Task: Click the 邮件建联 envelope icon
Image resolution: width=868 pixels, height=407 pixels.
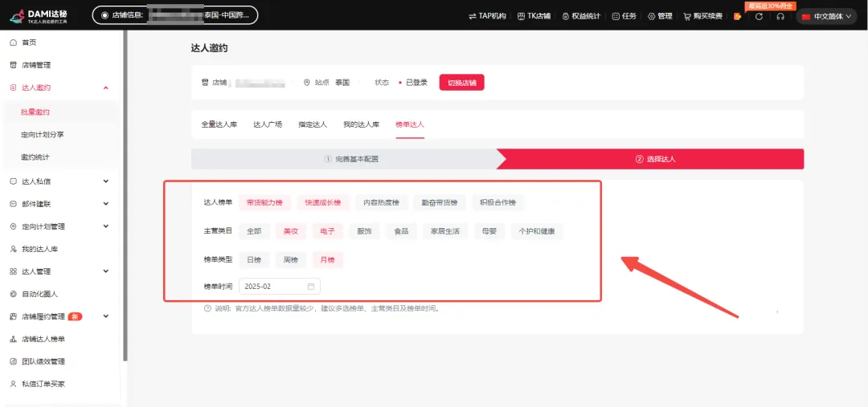Action: [14, 204]
